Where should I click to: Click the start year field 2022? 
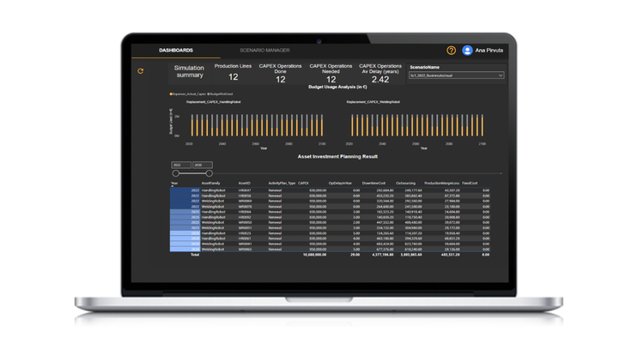point(181,165)
